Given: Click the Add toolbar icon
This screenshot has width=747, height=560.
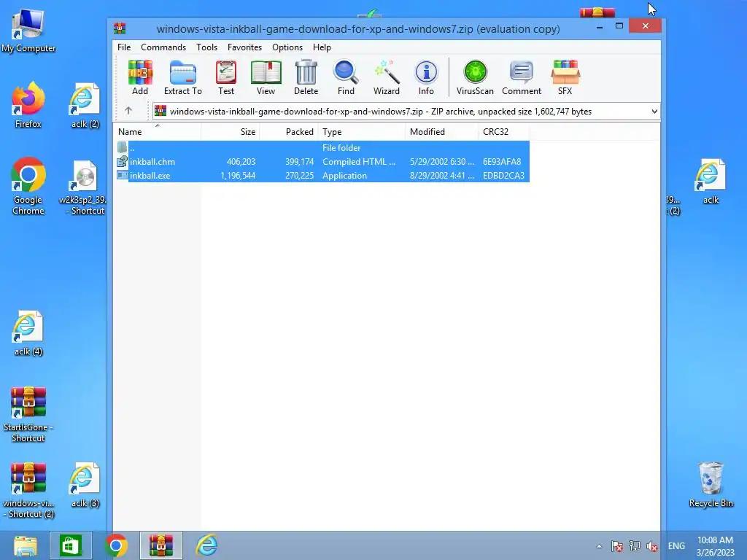Looking at the screenshot, I should pos(140,77).
